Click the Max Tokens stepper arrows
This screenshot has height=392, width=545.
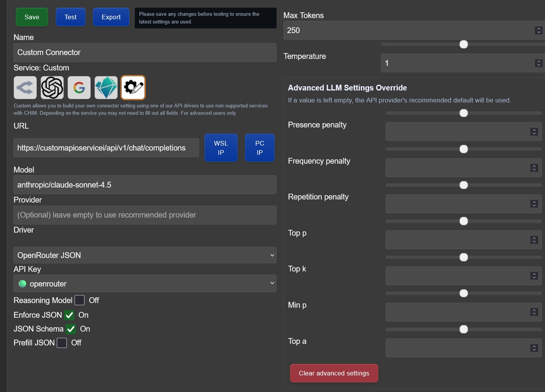tap(538, 30)
